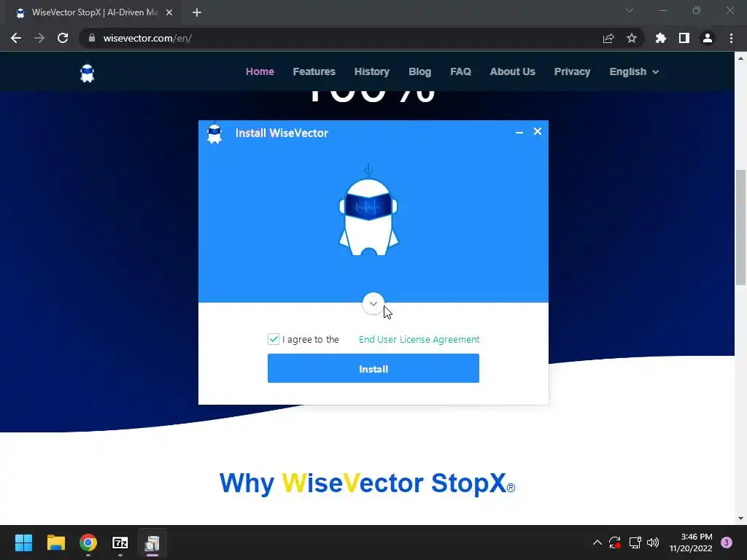Go back in Chrome browser
Image resolution: width=747 pixels, height=560 pixels.
16,38
